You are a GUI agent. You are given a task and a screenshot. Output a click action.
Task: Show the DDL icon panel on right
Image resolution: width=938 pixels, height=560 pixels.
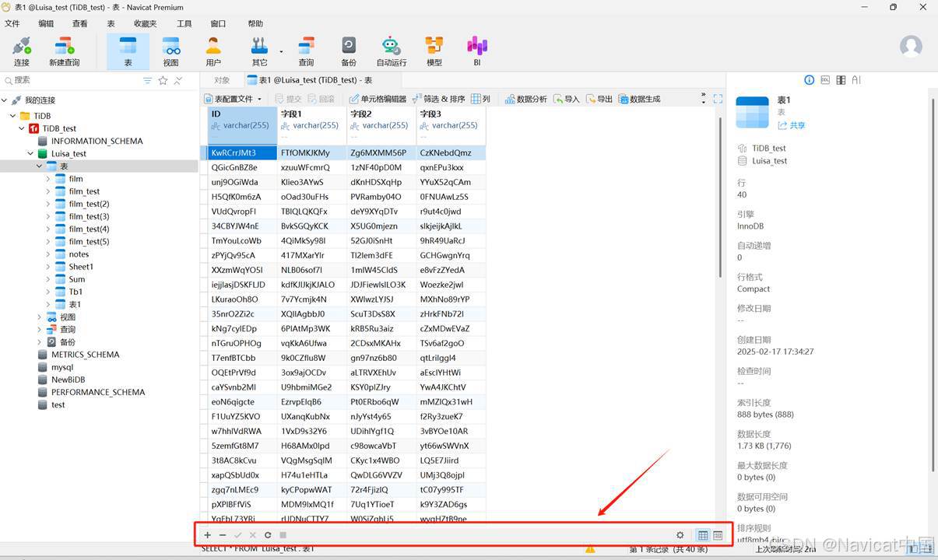coord(825,80)
